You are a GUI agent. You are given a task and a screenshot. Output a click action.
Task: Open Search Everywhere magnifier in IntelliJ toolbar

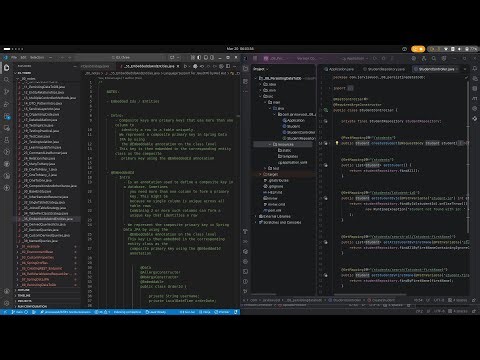(x=434, y=58)
